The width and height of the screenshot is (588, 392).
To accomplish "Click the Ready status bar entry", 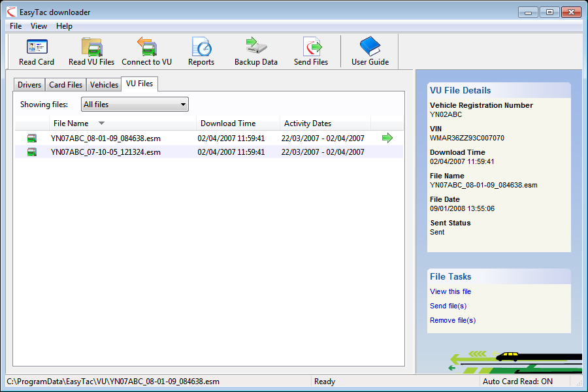I will (325, 382).
